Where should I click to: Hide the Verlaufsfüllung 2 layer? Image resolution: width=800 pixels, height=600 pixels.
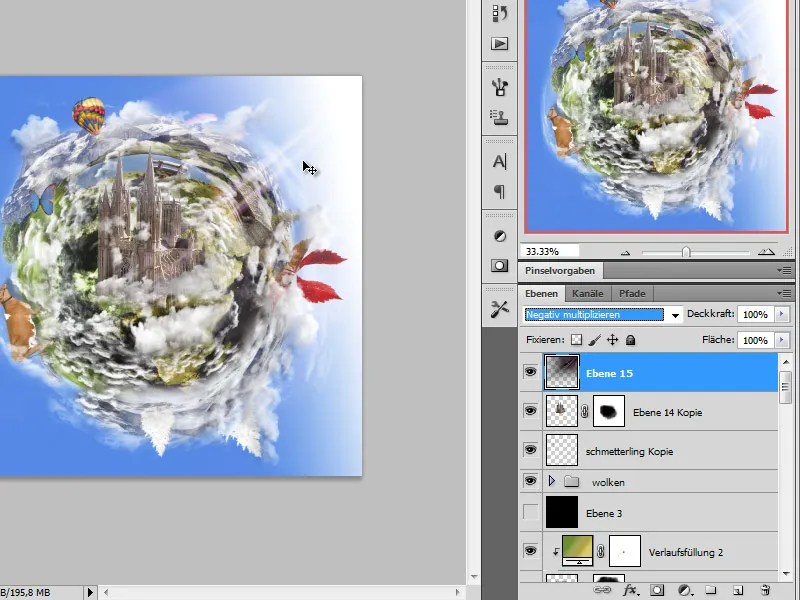[x=531, y=551]
